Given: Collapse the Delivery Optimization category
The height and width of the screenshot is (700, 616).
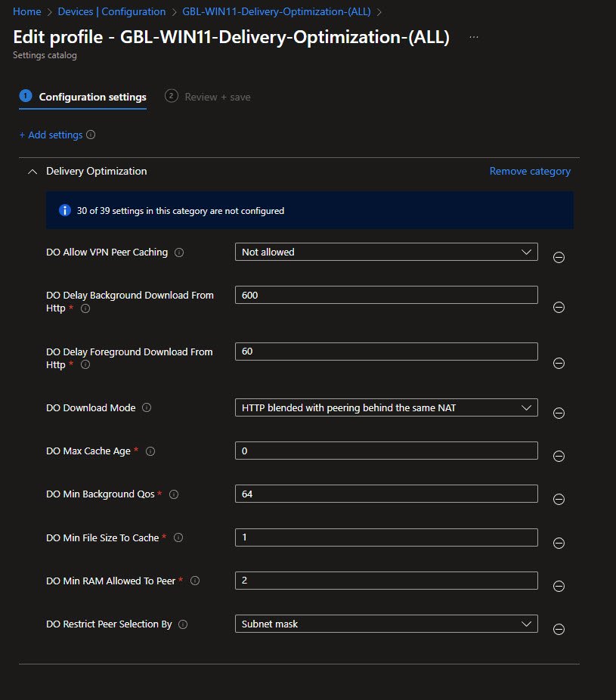Looking at the screenshot, I should pyautogui.click(x=32, y=172).
